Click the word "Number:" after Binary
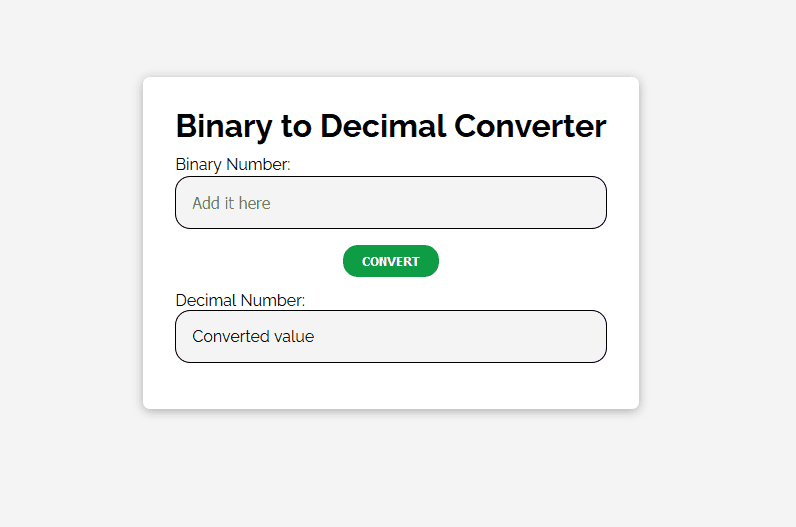Viewport: 796px width, 527px height. click(258, 164)
